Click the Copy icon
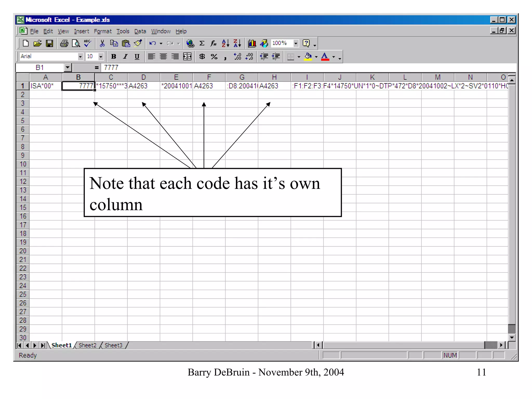Viewport: 532px width, 399px height. [114, 43]
